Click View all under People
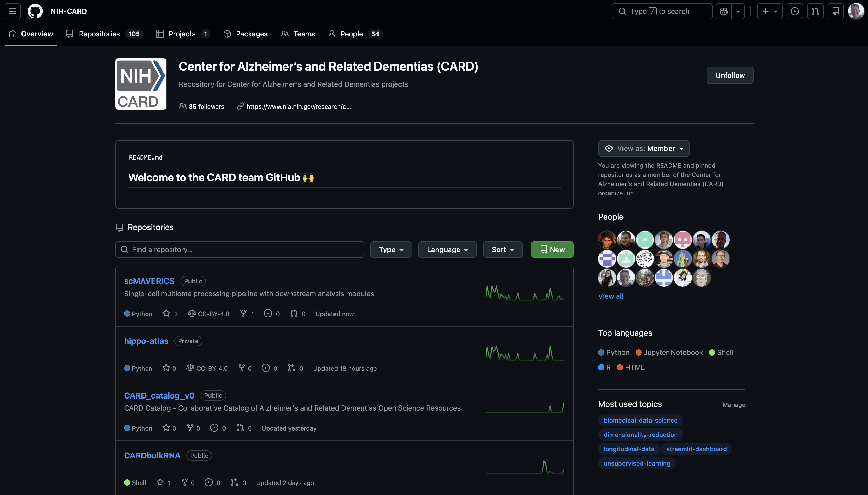The height and width of the screenshot is (495, 868). click(610, 296)
